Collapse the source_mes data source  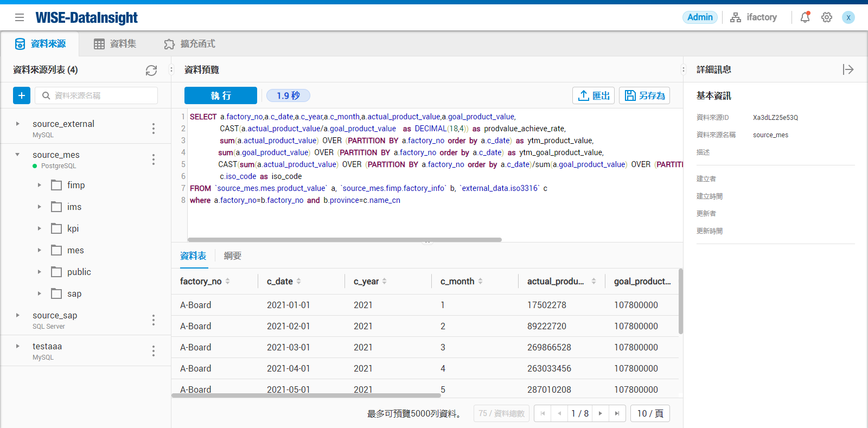point(18,155)
